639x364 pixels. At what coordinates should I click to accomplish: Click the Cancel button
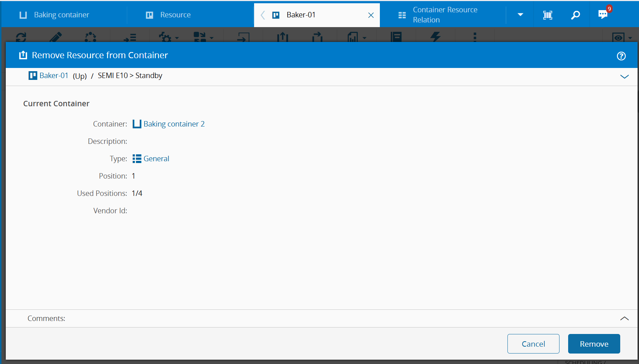pos(533,344)
